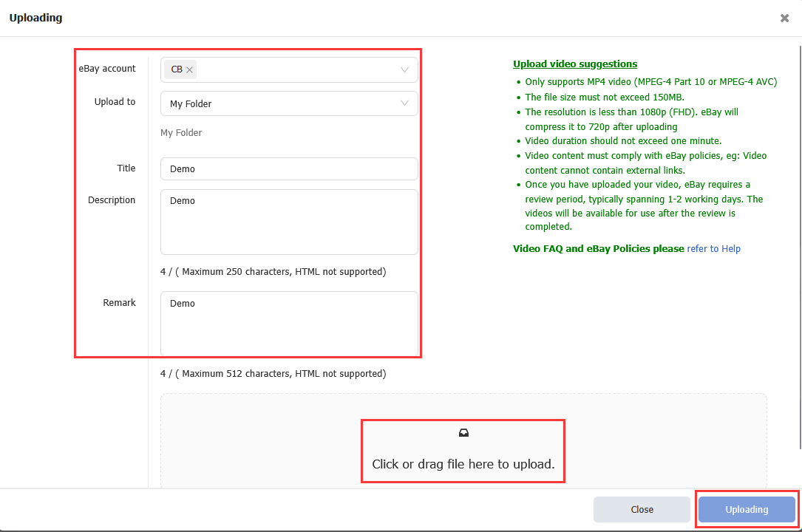Click the Remark field label

pos(119,303)
